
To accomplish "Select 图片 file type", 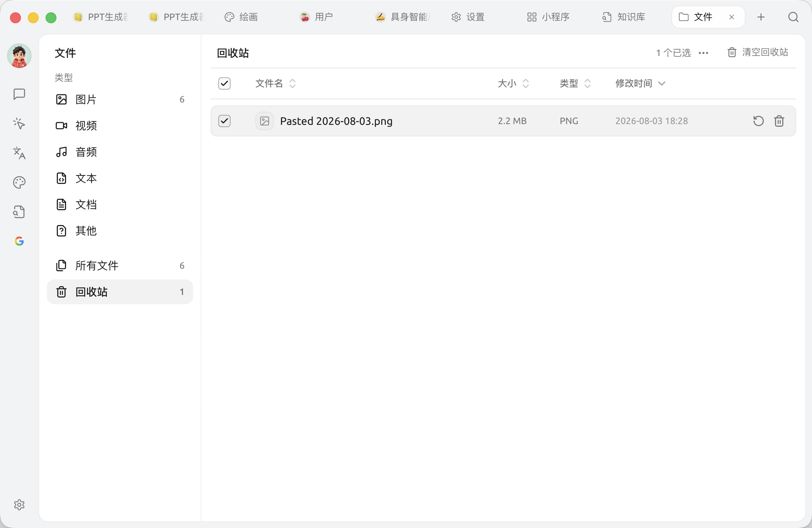I will 120,99.
